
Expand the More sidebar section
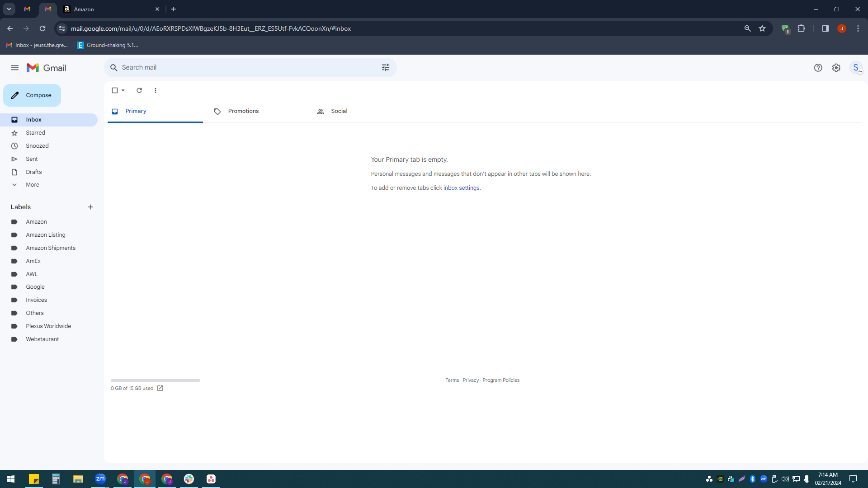tap(49, 185)
